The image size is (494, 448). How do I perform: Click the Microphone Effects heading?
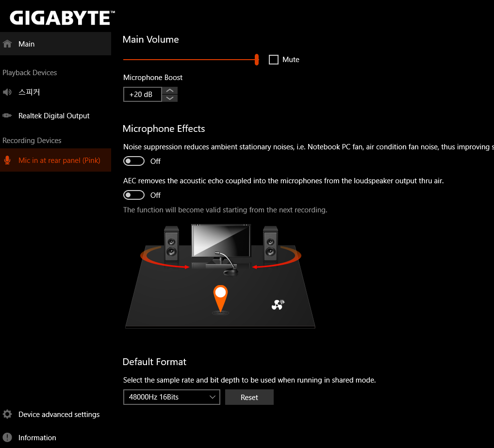164,128
